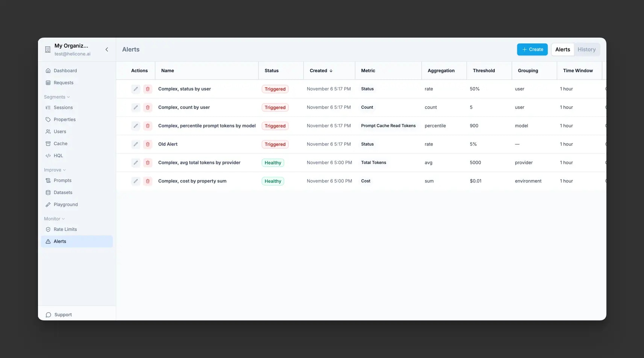Open the Prompts page under Improve

[62, 180]
